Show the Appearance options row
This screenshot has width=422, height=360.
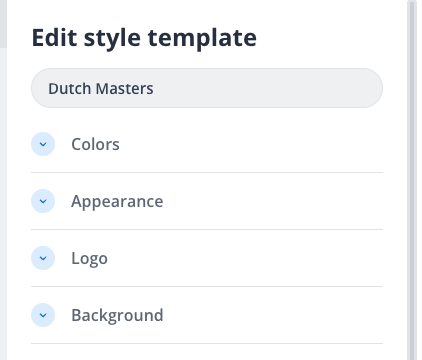tap(207, 201)
